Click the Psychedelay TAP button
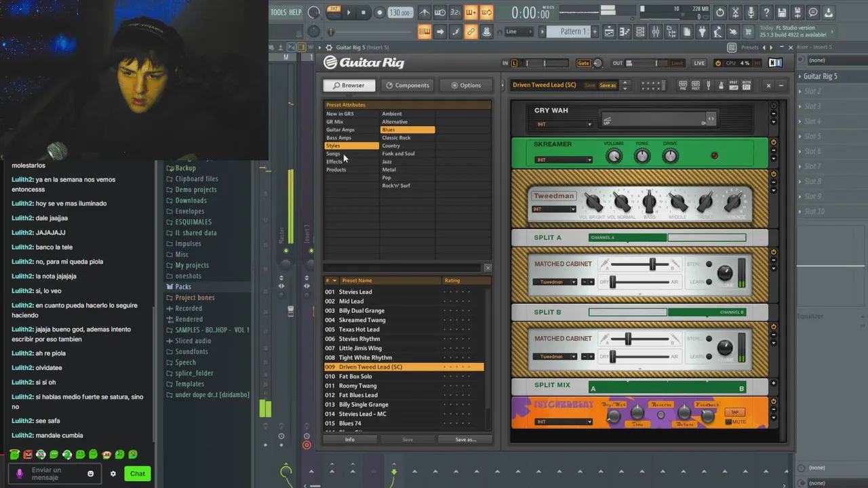 pos(734,412)
